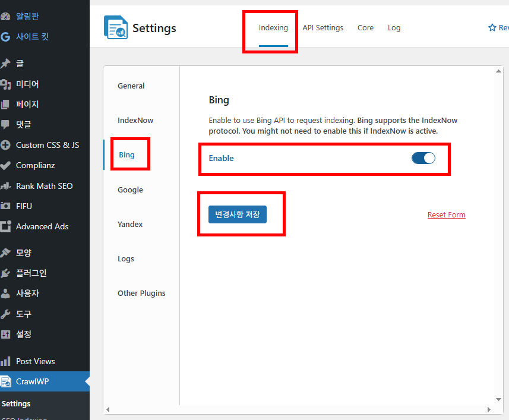
Task: Open the Log tab
Action: pyautogui.click(x=394, y=28)
